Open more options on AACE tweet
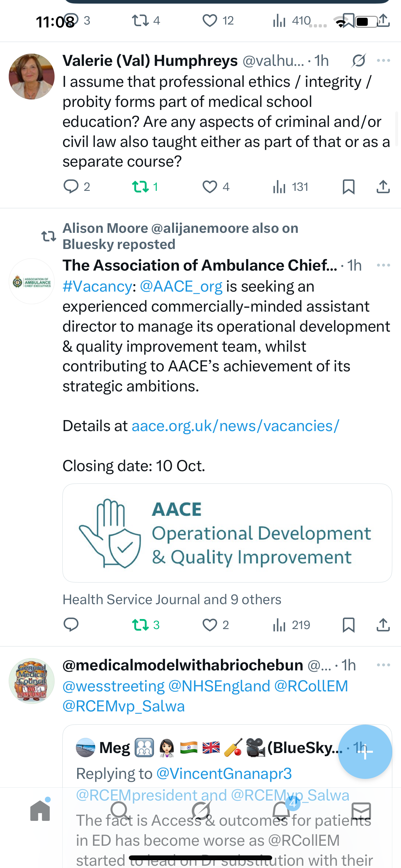This screenshot has width=401, height=868. click(x=384, y=265)
